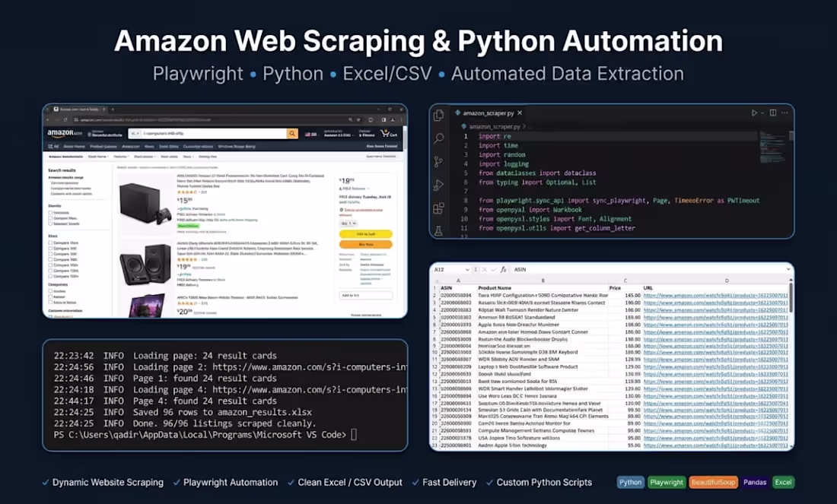The image size is (837, 504).
Task: Open Run and Debug in VS Code sidebar
Action: tap(439, 185)
